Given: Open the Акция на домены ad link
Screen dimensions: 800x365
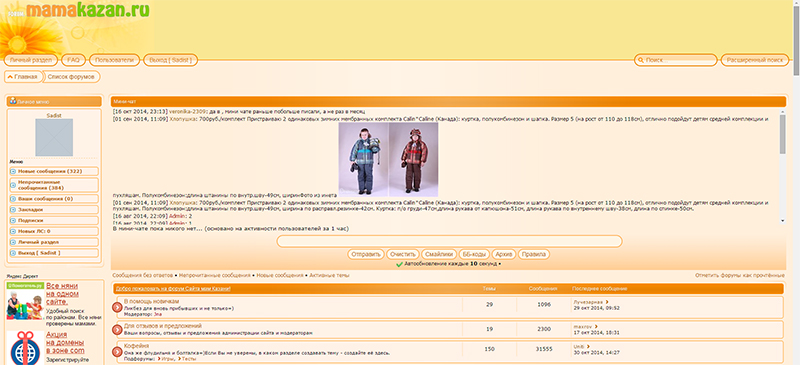Looking at the screenshot, I should 65,343.
